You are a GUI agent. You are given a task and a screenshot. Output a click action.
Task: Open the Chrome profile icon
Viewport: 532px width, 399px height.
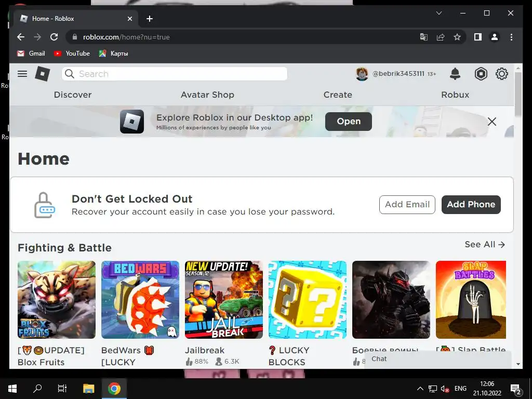495,37
